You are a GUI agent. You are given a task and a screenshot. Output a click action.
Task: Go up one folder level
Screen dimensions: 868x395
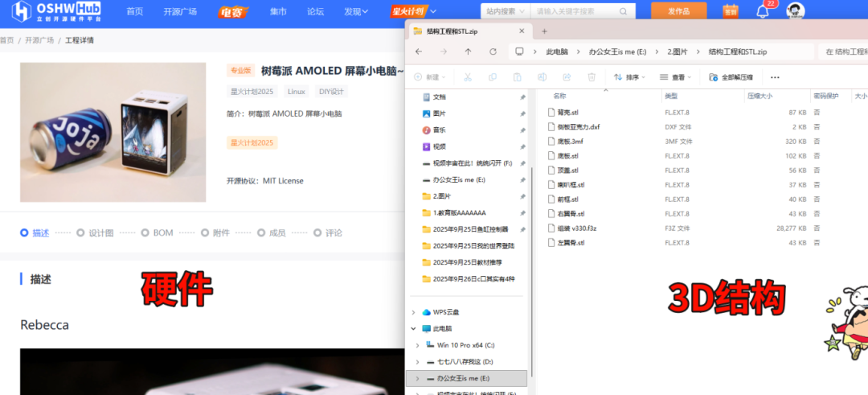pyautogui.click(x=469, y=51)
